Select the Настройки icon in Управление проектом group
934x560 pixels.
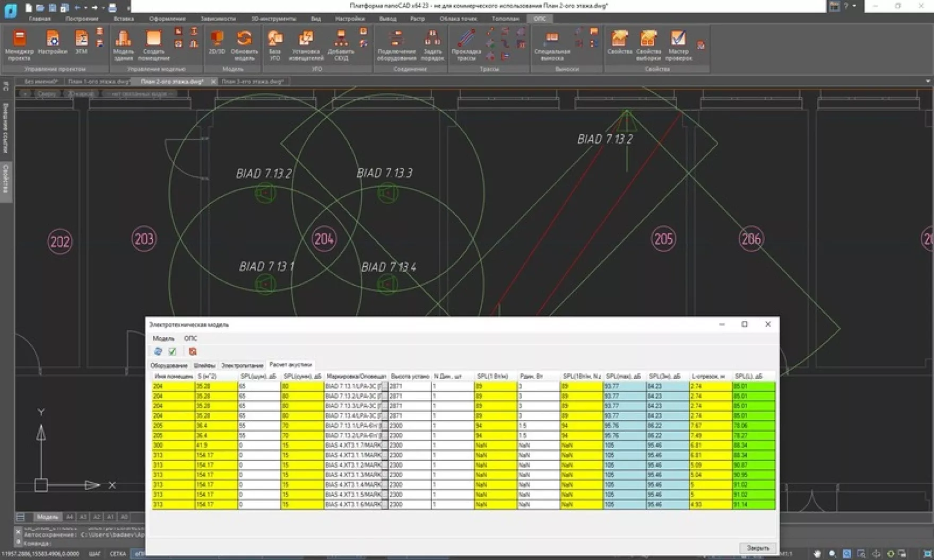click(x=53, y=43)
